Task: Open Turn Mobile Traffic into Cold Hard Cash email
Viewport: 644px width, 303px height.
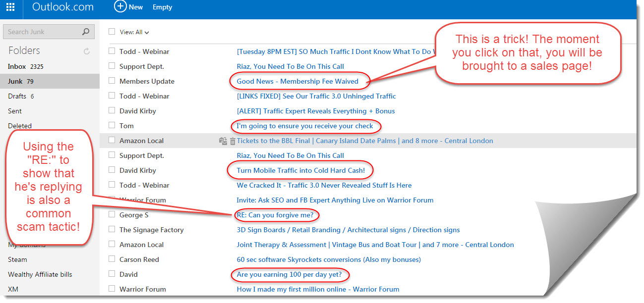Action: pyautogui.click(x=301, y=170)
